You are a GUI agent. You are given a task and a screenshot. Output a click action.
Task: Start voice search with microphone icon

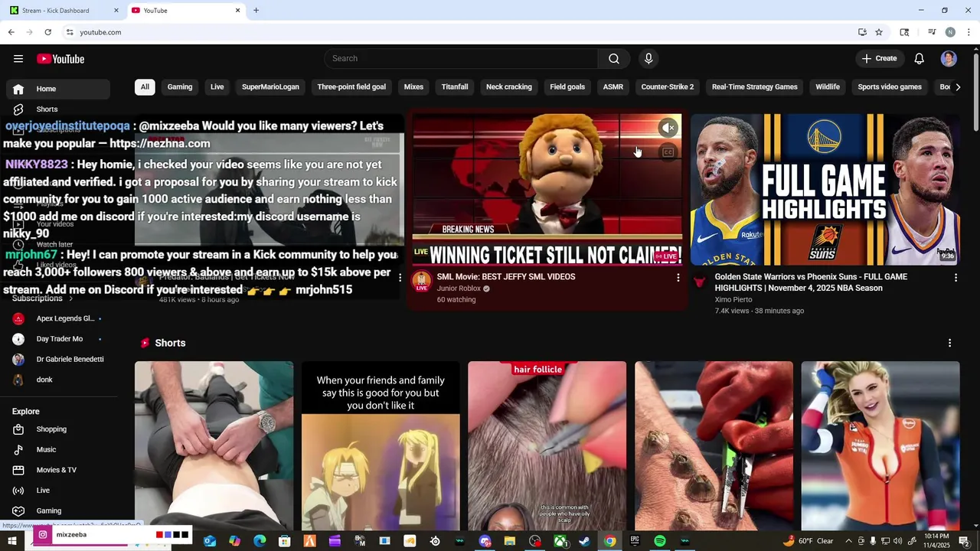tap(648, 59)
